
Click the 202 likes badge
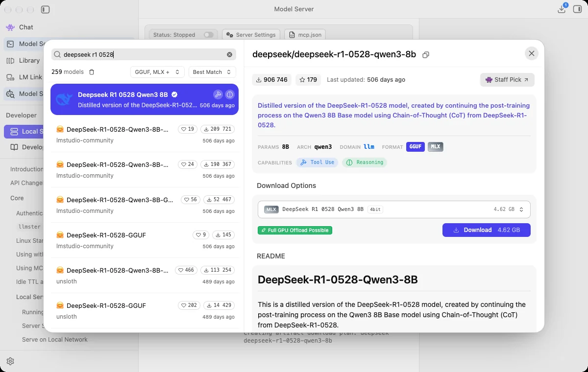click(x=189, y=305)
